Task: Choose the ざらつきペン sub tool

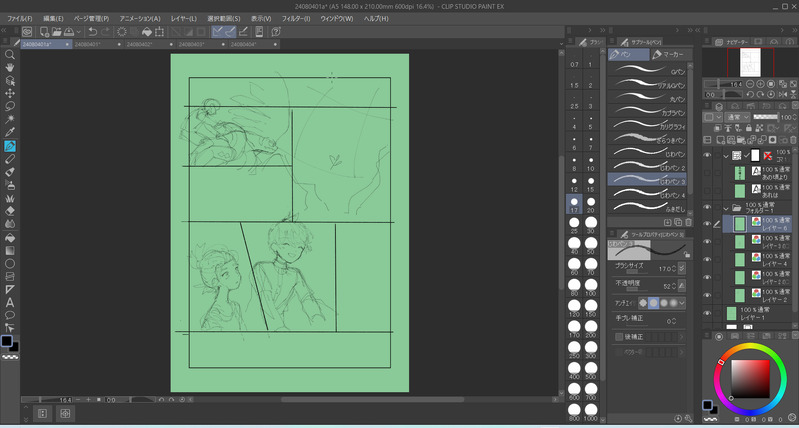Action: pos(647,140)
